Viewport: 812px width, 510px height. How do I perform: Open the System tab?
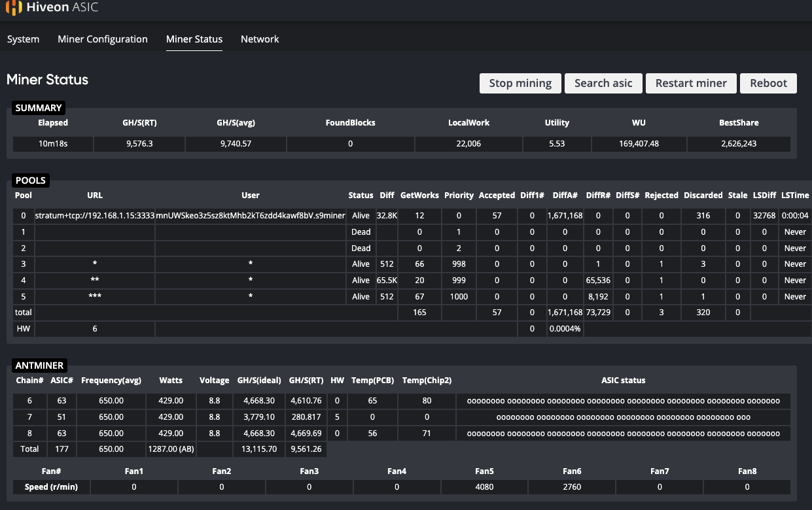23,39
